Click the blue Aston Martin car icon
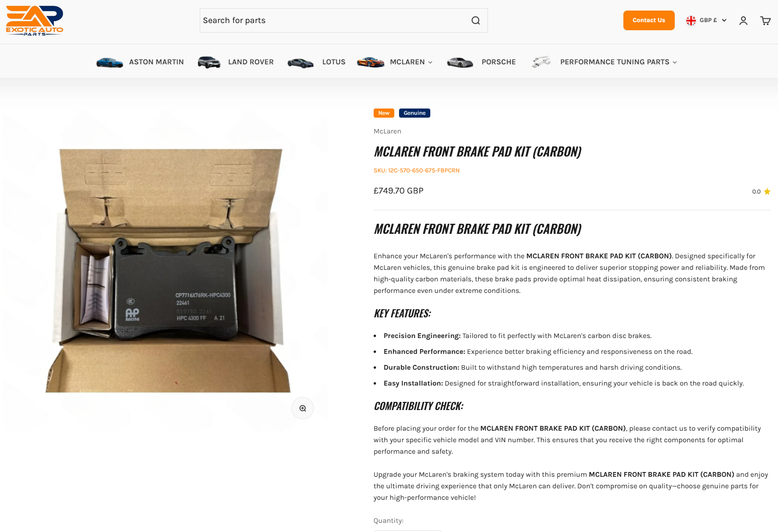Viewport: 778px width, 532px height. [109, 62]
